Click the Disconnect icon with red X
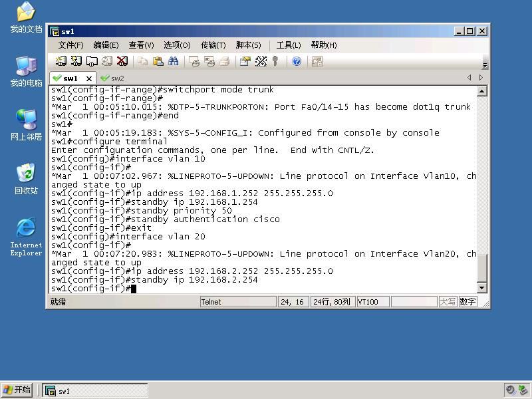Image resolution: width=532 pixels, height=399 pixels. click(122, 61)
